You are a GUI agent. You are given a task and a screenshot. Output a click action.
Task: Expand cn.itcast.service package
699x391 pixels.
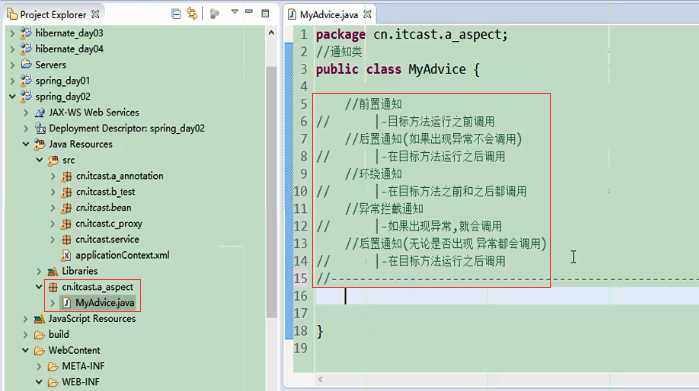pos(53,240)
